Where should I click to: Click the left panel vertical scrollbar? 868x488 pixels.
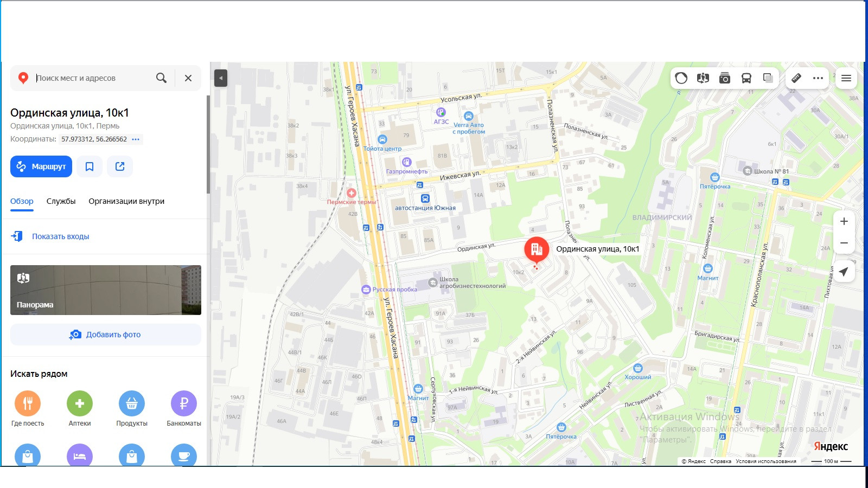pos(208,145)
